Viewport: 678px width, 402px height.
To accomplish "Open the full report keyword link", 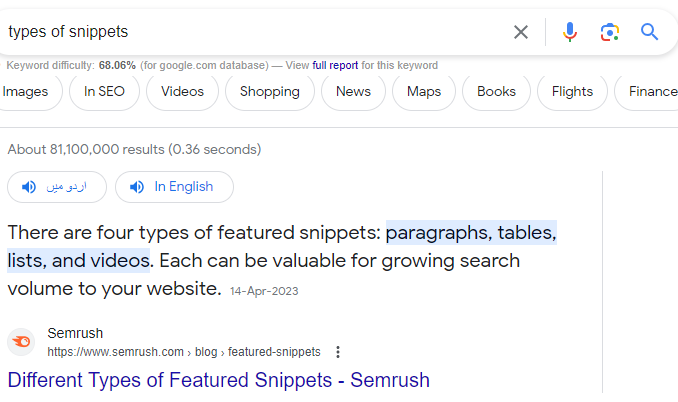I will (335, 65).
